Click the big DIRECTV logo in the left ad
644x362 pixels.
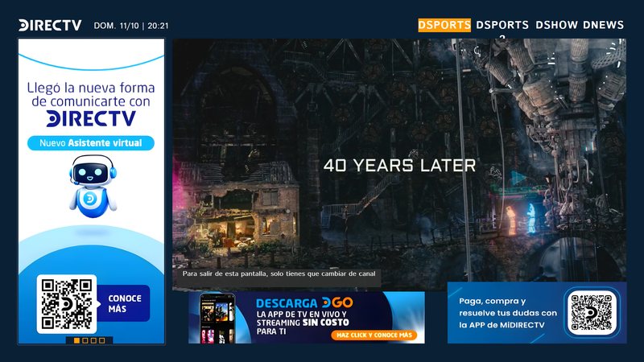[91, 118]
